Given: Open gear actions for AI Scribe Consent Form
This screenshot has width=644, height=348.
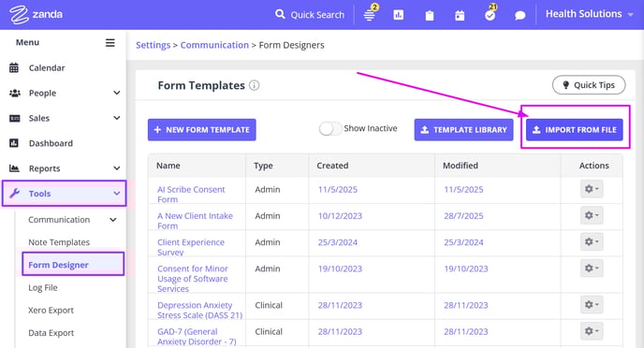Looking at the screenshot, I should 592,189.
